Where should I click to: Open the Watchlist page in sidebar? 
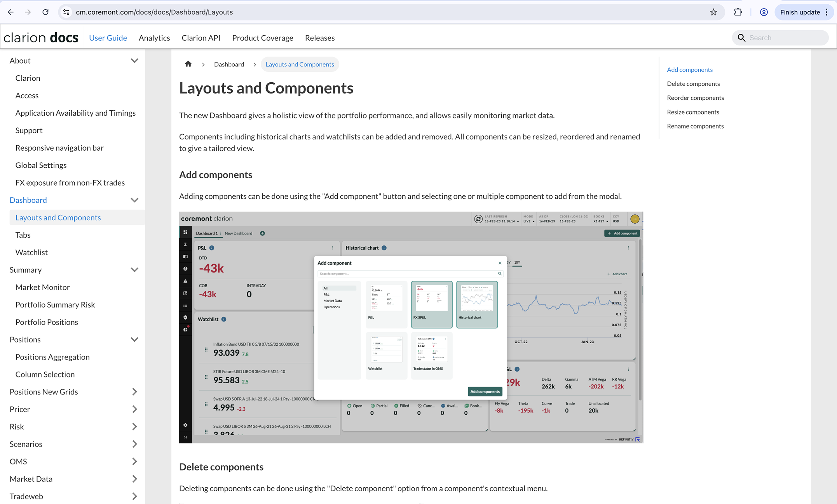coord(31,252)
